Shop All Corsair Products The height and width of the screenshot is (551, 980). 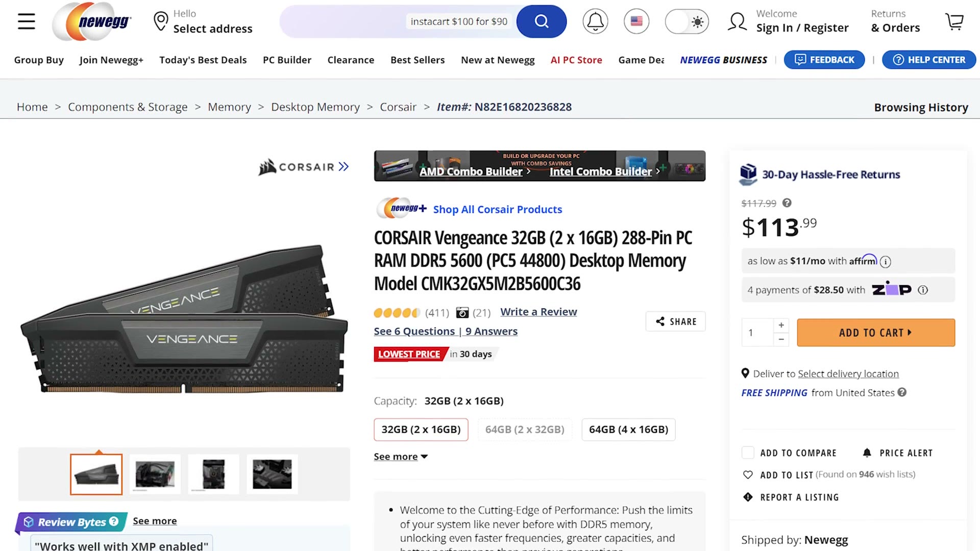[498, 209]
